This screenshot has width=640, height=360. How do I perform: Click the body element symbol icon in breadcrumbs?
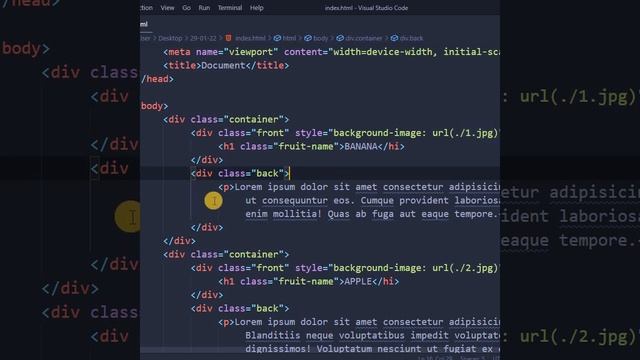tap(308, 38)
